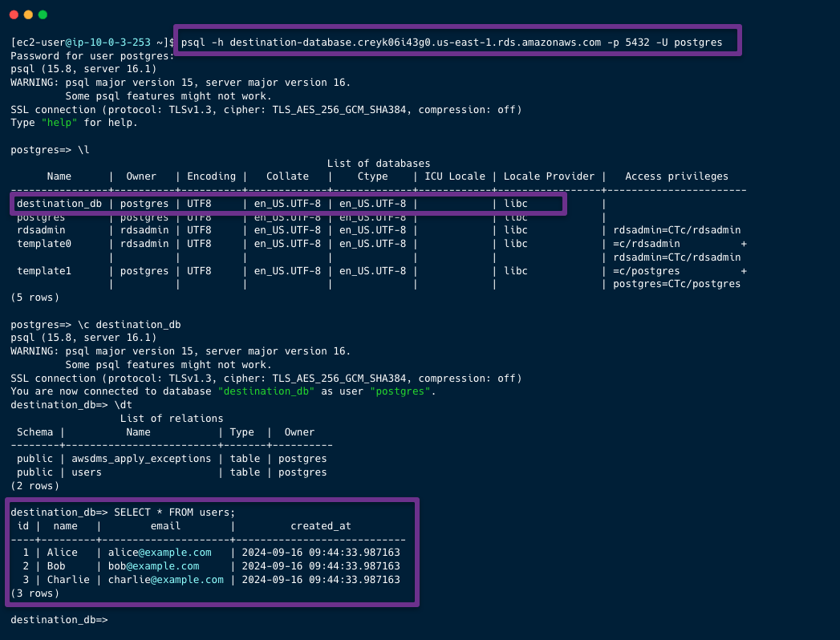Click the green "help" word
840x640 pixels.
(59, 123)
